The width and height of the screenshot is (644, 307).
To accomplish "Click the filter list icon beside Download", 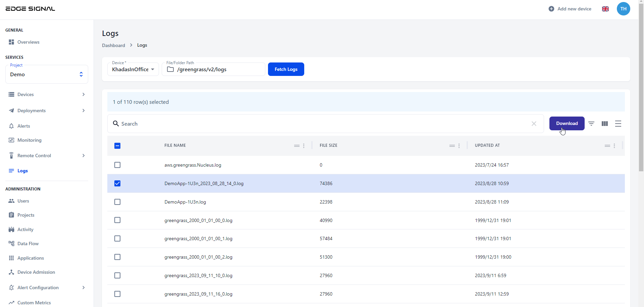I will coord(591,124).
